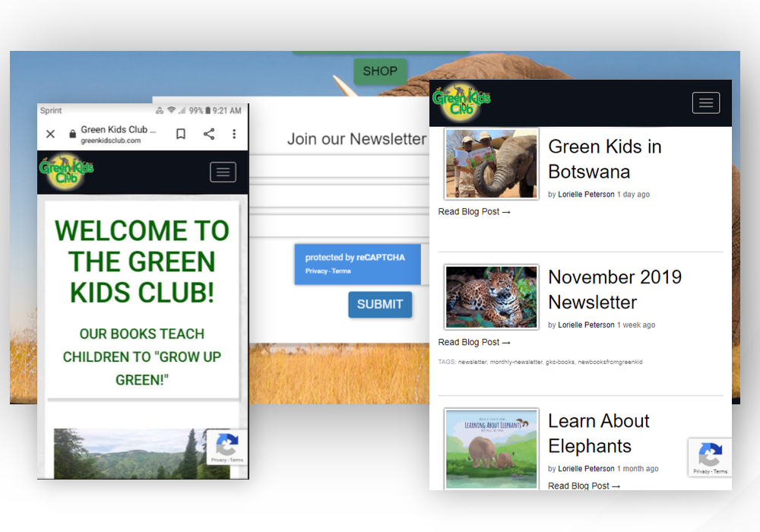Screen dimensions: 760x532
Task: Open hamburger menu on blog tablet view
Action: point(706,103)
